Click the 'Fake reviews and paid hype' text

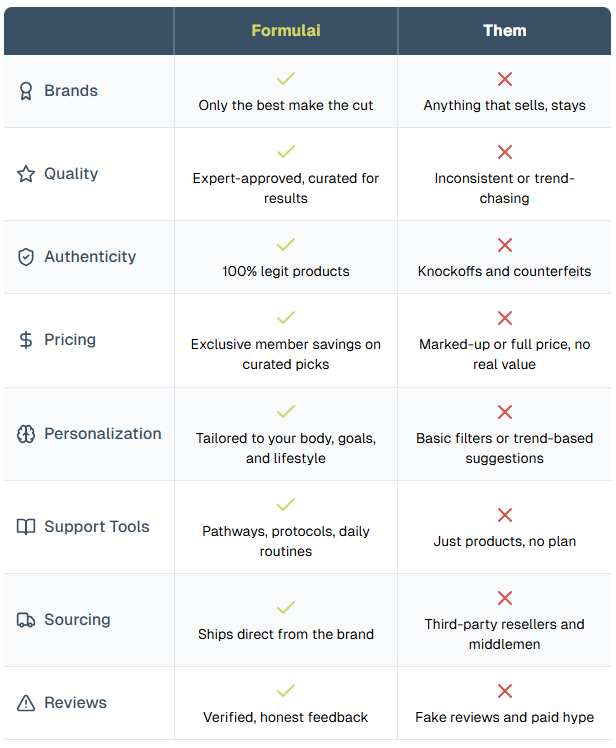[x=504, y=717]
